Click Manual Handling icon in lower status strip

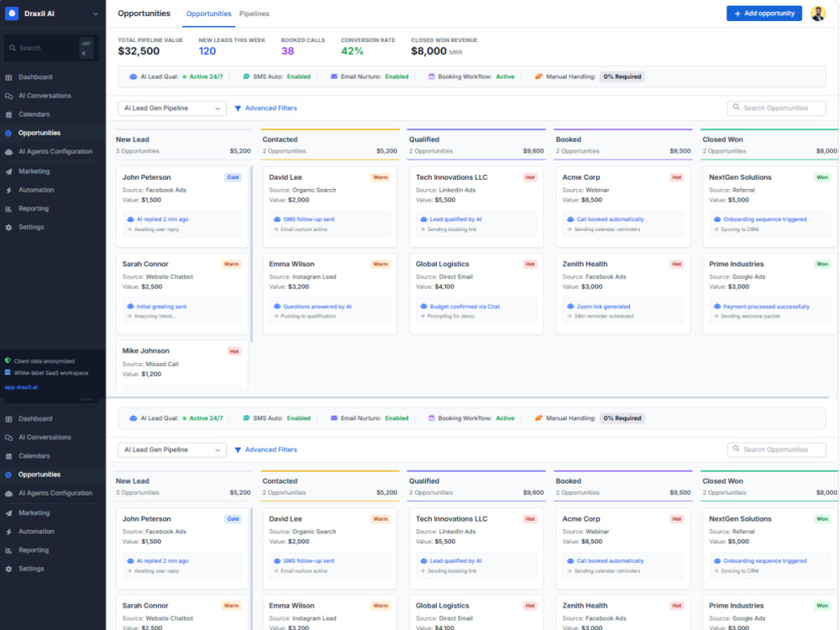tap(538, 418)
